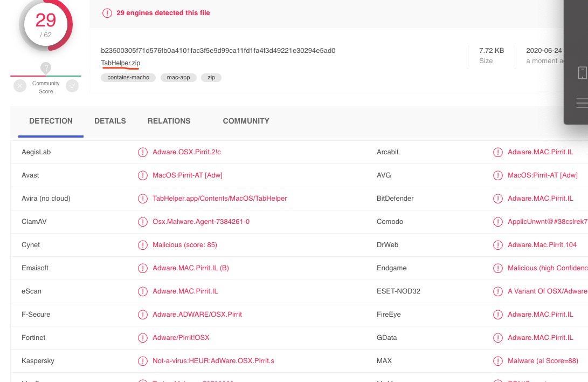Click the Adware/Pirrit!OSX result
Image resolution: width=588 pixels, height=382 pixels.
[181, 338]
